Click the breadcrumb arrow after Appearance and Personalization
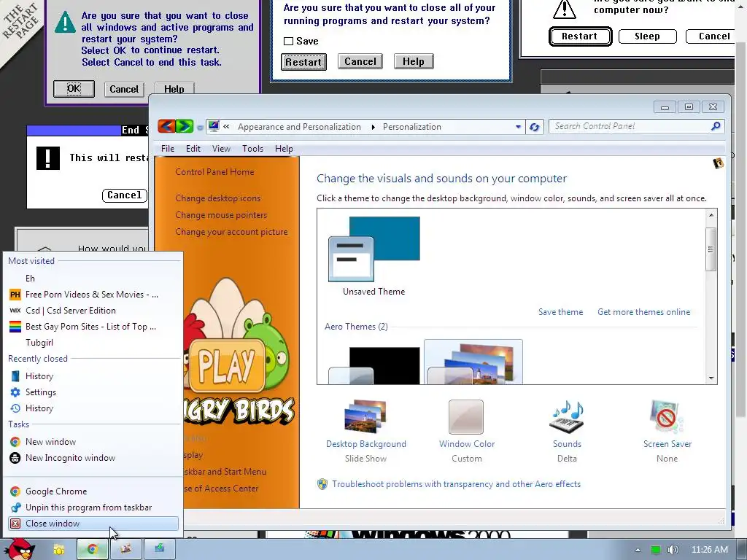 coord(373,127)
